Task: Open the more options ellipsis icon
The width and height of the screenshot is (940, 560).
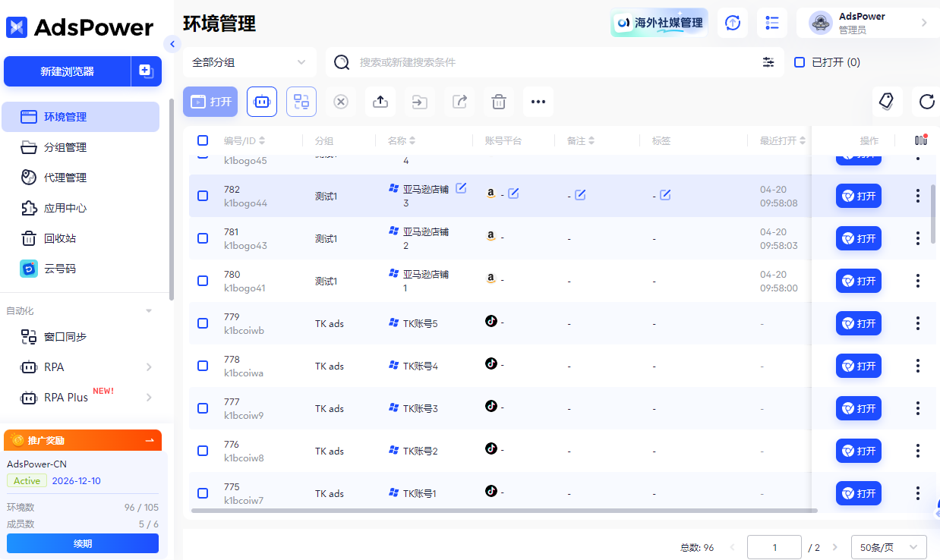Action: [x=538, y=102]
